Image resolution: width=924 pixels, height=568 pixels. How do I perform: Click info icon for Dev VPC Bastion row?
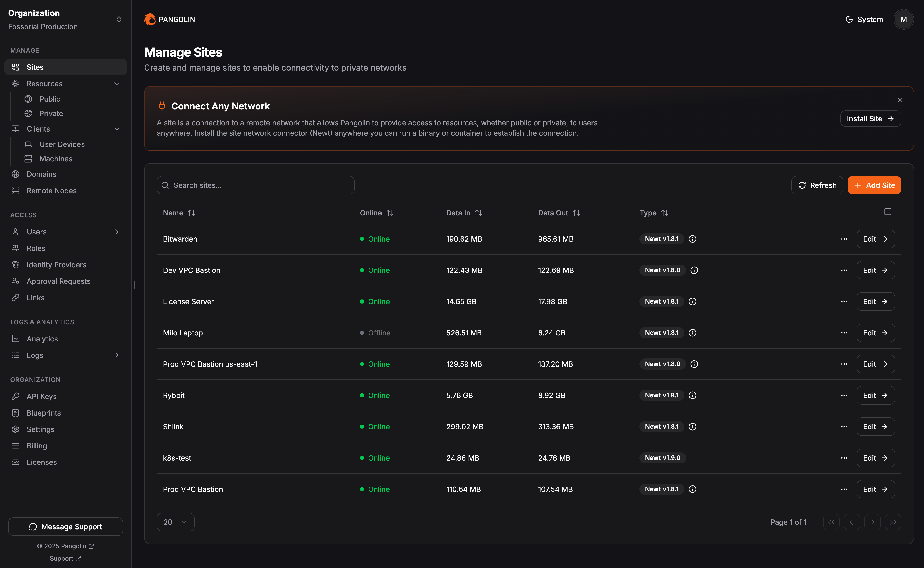[694, 270]
